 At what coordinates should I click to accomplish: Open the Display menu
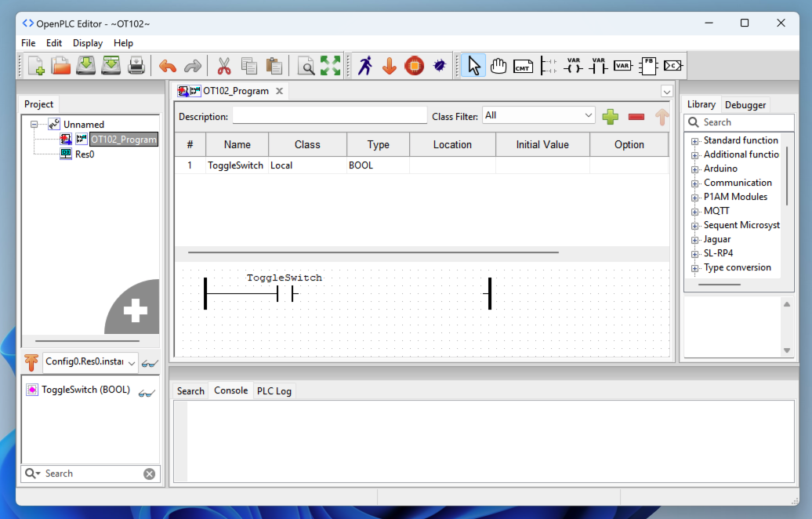tap(88, 43)
